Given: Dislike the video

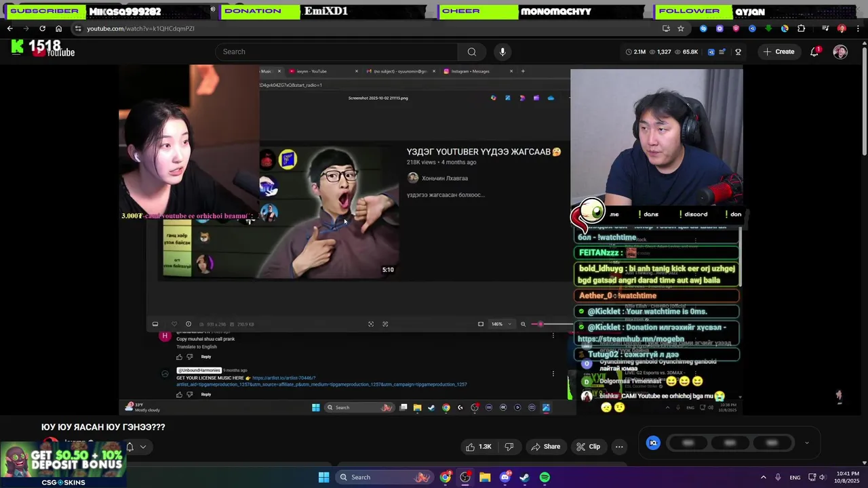Looking at the screenshot, I should 509,447.
